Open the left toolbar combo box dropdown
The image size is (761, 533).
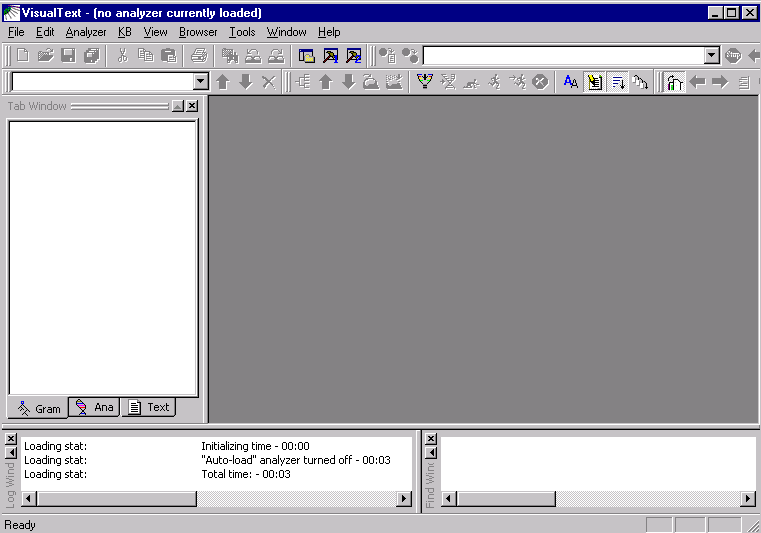tap(200, 81)
